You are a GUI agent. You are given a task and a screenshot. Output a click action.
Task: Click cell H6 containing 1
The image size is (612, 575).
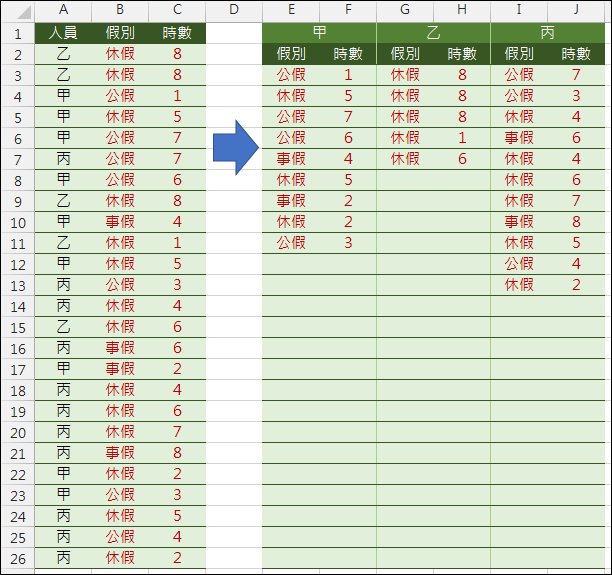(462, 138)
